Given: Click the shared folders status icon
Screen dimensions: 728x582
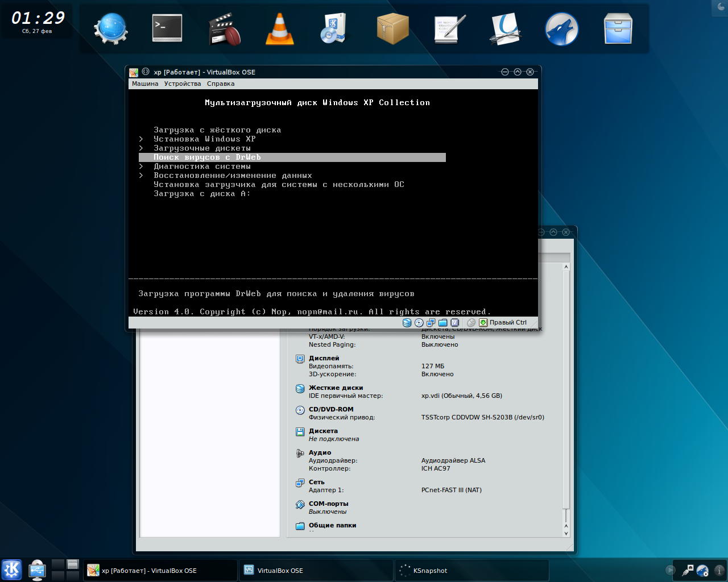Looking at the screenshot, I should pos(443,322).
